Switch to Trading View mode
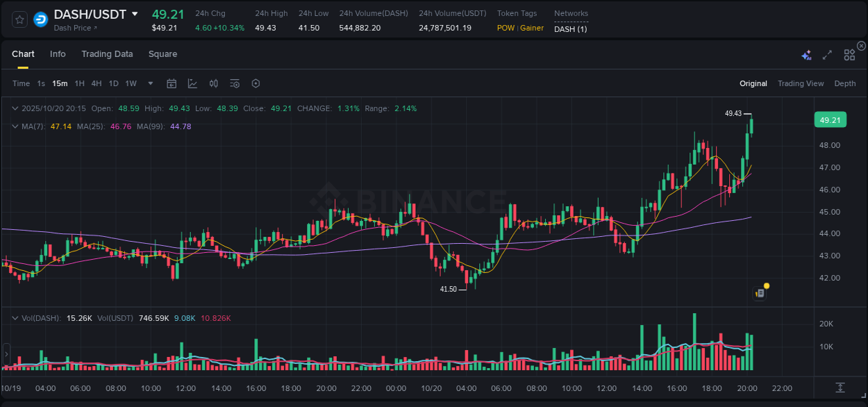The height and width of the screenshot is (407, 868). click(801, 83)
